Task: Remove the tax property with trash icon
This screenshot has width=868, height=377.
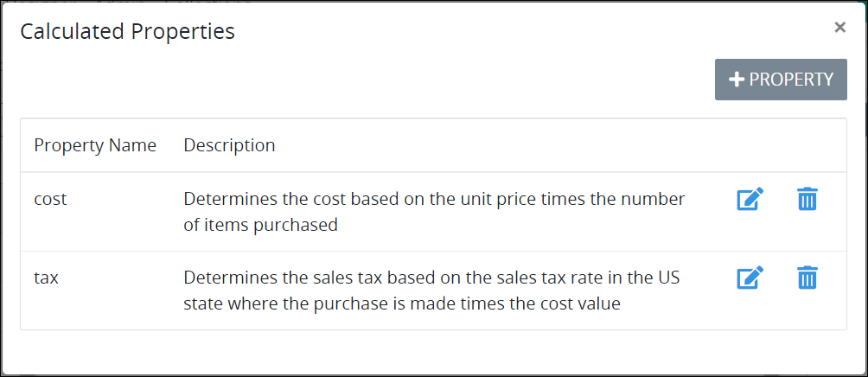Action: (x=807, y=278)
